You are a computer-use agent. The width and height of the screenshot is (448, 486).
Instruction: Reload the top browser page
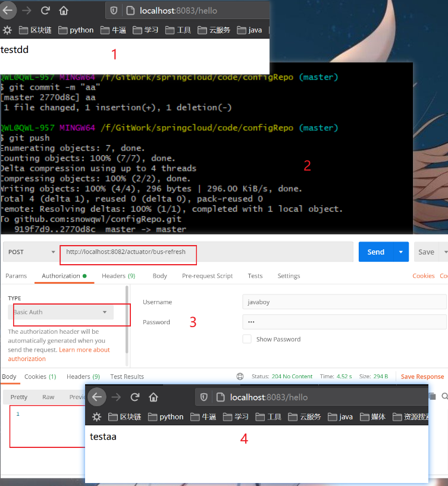click(x=45, y=11)
